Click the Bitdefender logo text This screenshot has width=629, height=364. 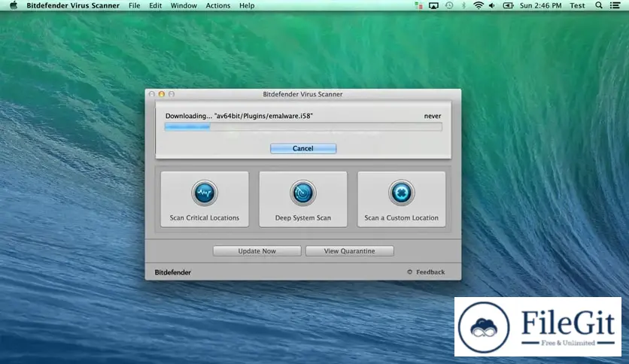coord(172,272)
